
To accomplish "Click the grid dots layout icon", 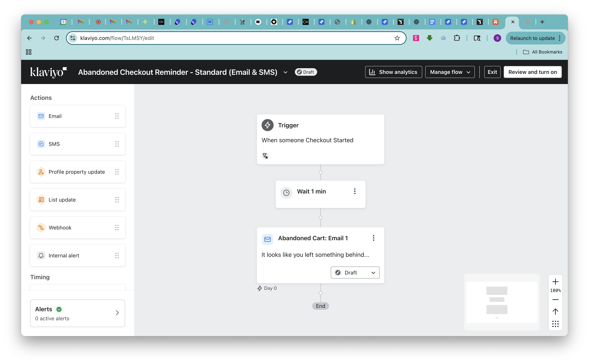I will (x=555, y=324).
